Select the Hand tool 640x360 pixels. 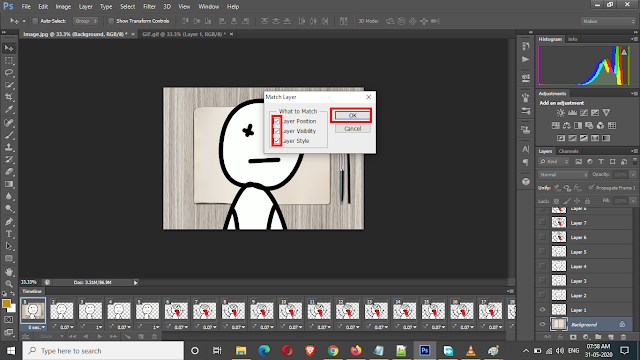pyautogui.click(x=9, y=271)
